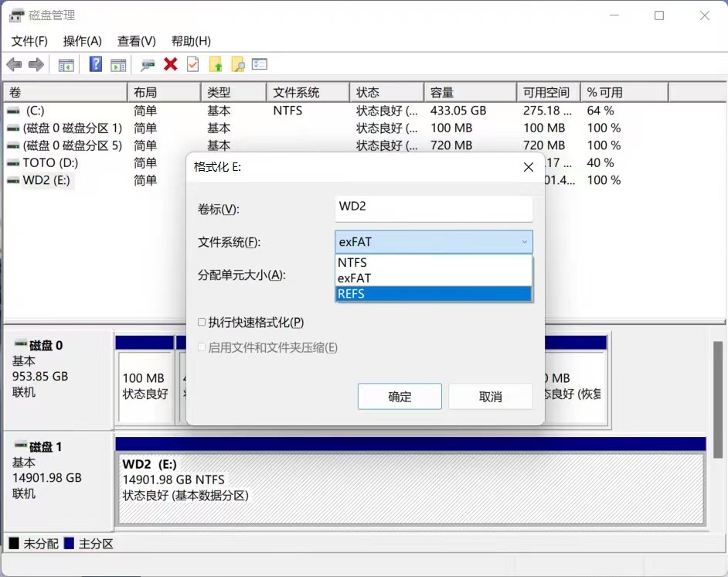Screen dimensions: 728x577
Task: Open Help via blue question mark icon
Action: tap(96, 64)
